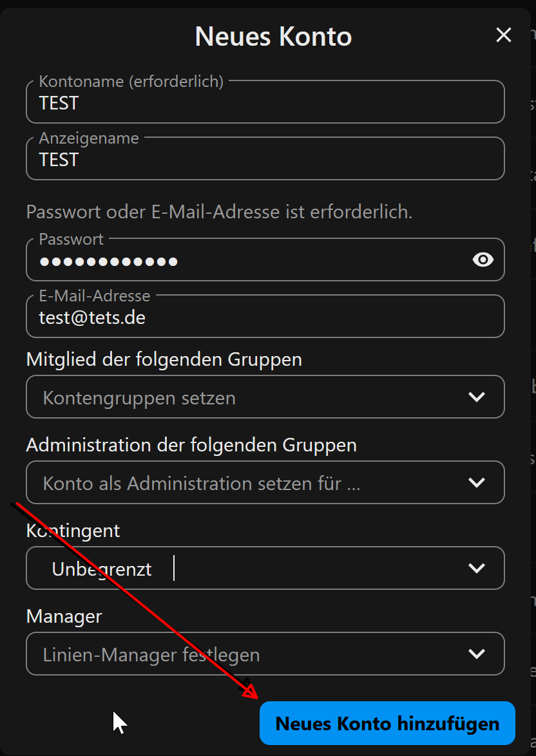Open the Konto als Administration setzen combo box
Image resolution: width=536 pixels, height=756 pixels.
[245, 483]
